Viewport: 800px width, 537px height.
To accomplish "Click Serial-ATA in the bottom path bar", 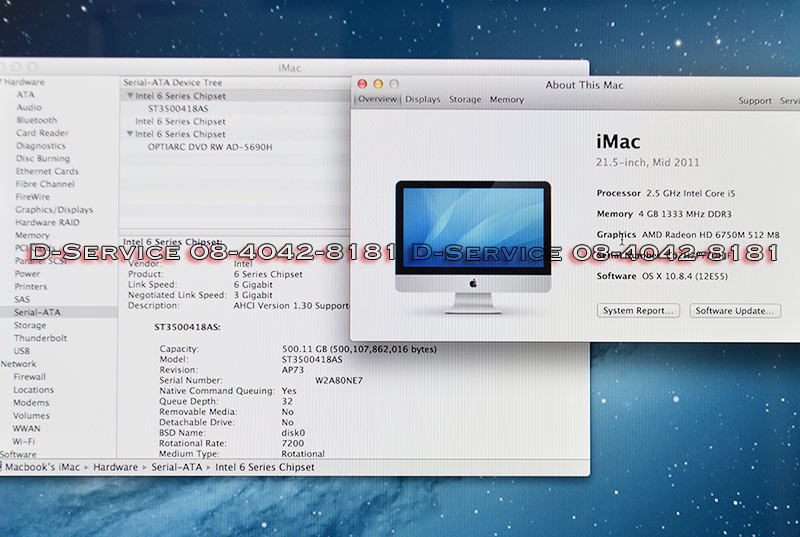I will coord(177,467).
